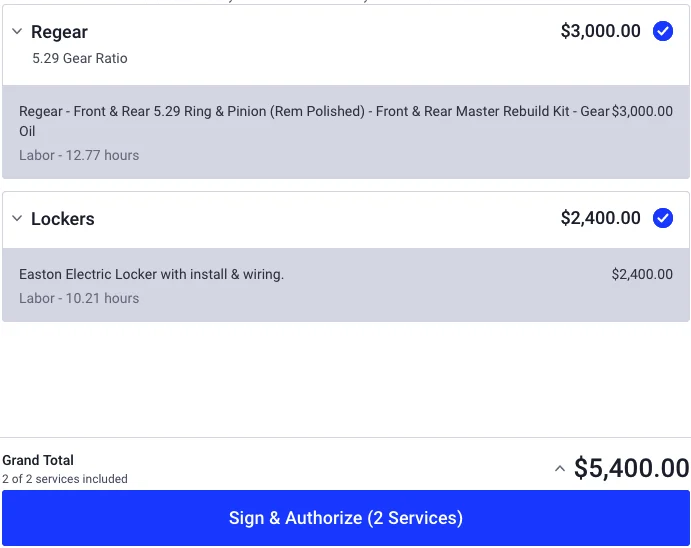Expand the Grand Total breakdown caret
Image resolution: width=691 pixels, height=548 pixels.
click(560, 469)
